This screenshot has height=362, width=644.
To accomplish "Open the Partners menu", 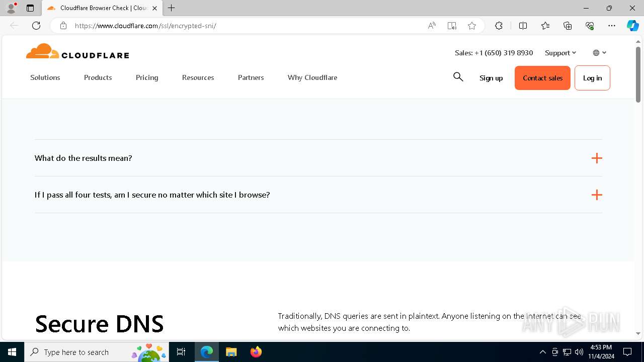I will (x=251, y=77).
